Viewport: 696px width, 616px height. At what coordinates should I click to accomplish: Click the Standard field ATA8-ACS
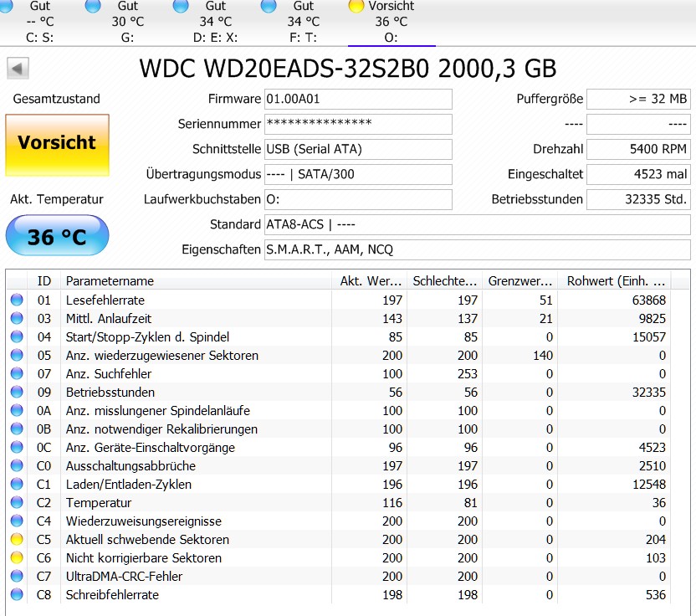pos(477,224)
